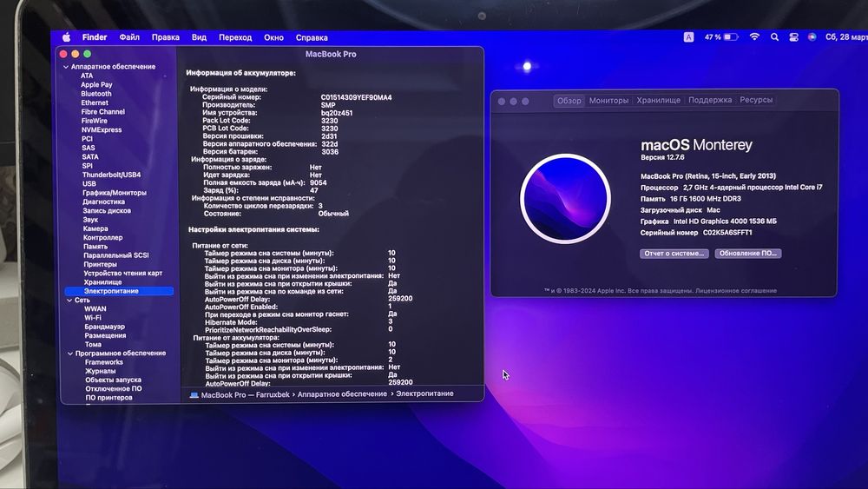The width and height of the screenshot is (868, 489).
Task: Open the Finder menu
Action: tap(94, 37)
